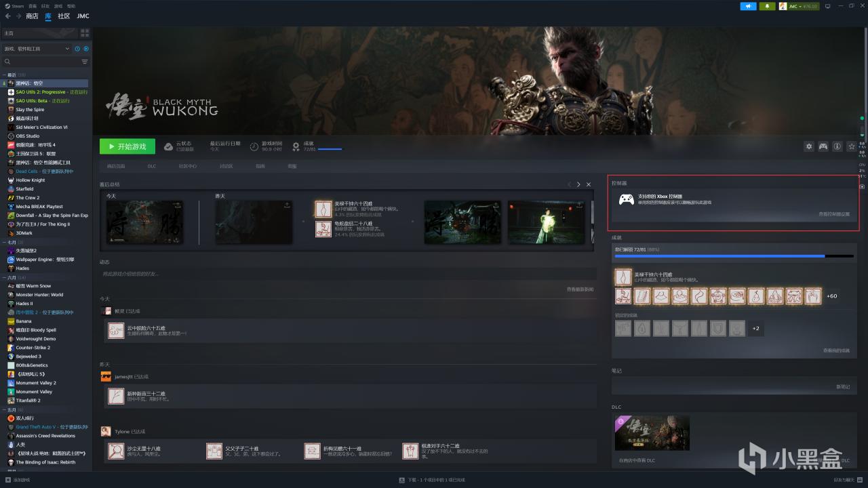
Task: Show next post-game summary page
Action: [x=578, y=184]
